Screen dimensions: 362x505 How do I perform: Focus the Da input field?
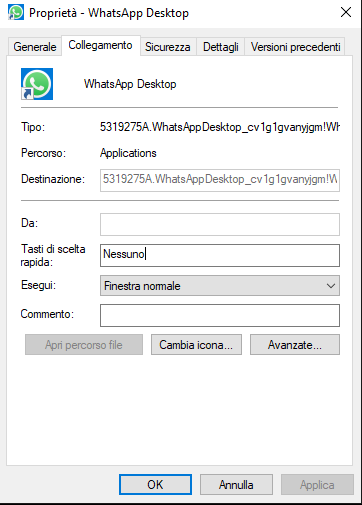pyautogui.click(x=220, y=224)
